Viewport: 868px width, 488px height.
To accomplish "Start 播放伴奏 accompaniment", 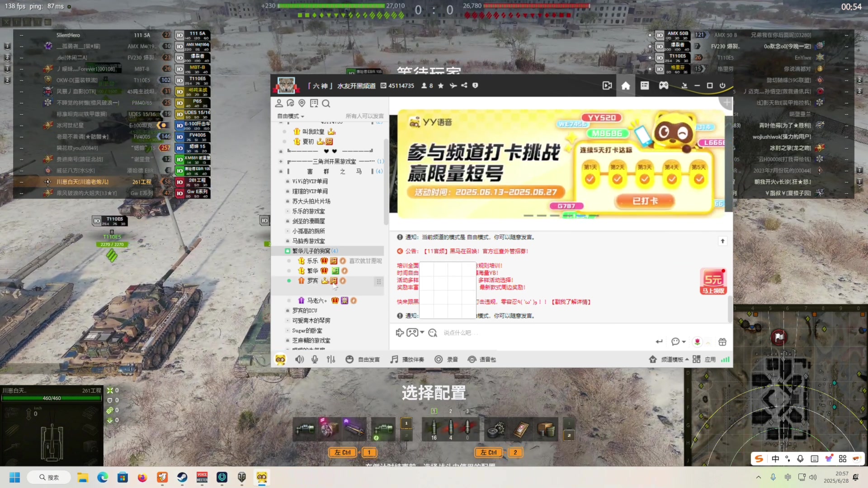I will [x=407, y=360].
